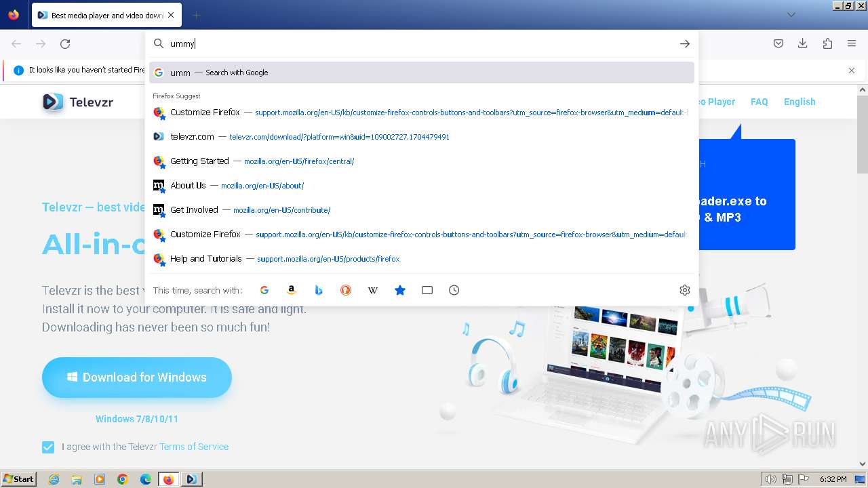This screenshot has width=868, height=488.
Task: Launch Google Chrome from taskbar
Action: (x=123, y=479)
